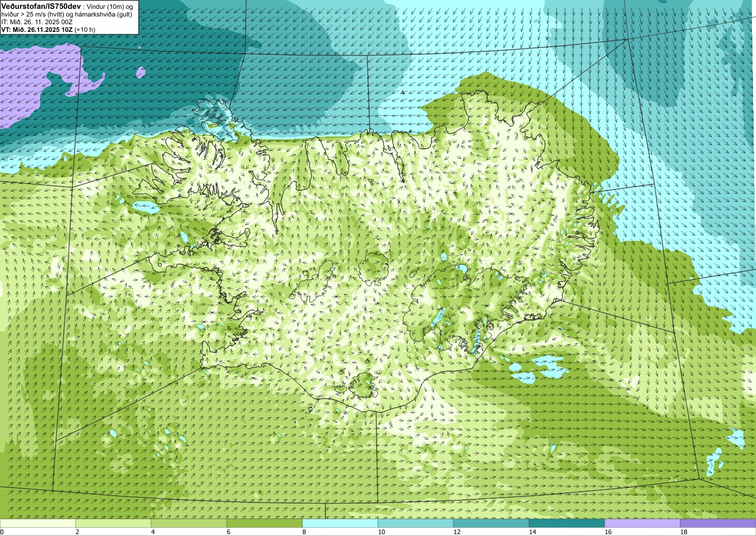Click the "4" tick label on scale
756x536 pixels.
pyautogui.click(x=153, y=532)
